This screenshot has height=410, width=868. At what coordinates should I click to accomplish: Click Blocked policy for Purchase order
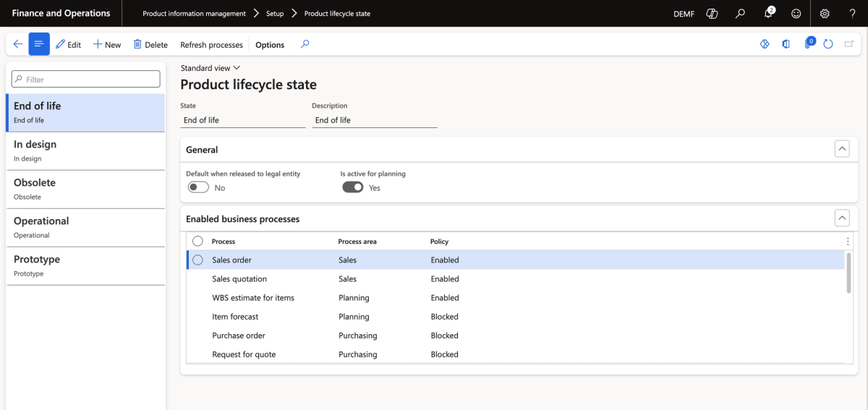click(444, 336)
